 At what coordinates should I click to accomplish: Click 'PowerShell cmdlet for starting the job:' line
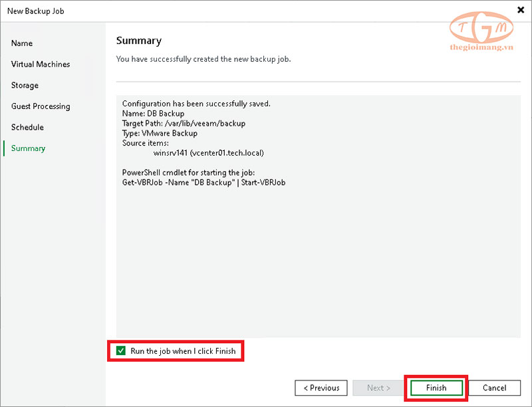(188, 173)
